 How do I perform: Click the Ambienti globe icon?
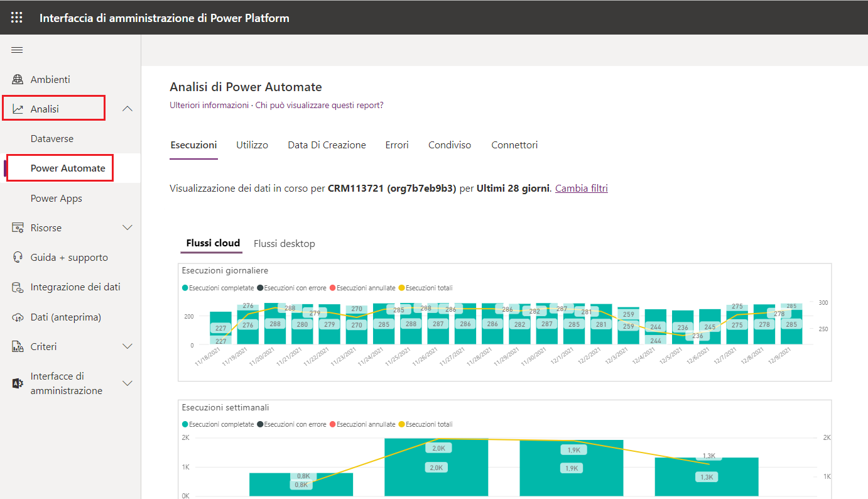18,80
